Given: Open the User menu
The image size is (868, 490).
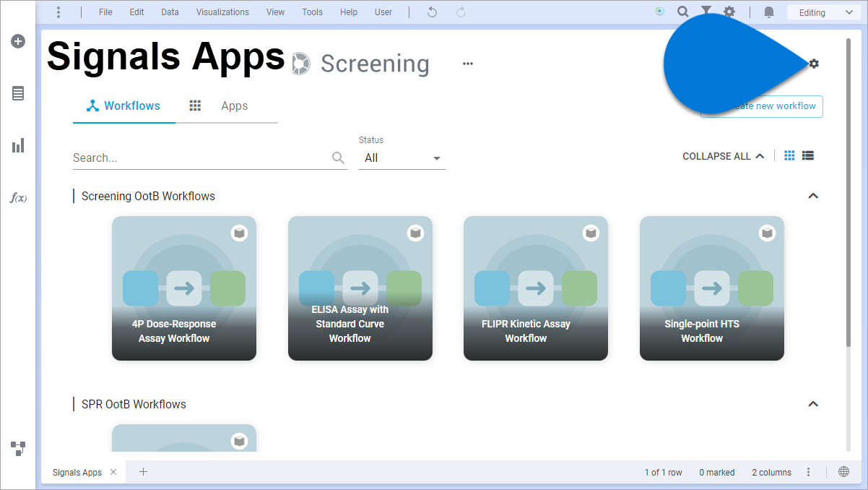Looking at the screenshot, I should 383,12.
